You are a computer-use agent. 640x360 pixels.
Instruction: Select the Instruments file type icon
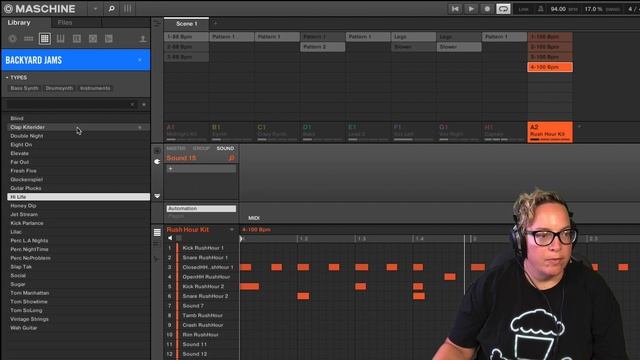pyautogui.click(x=60, y=39)
